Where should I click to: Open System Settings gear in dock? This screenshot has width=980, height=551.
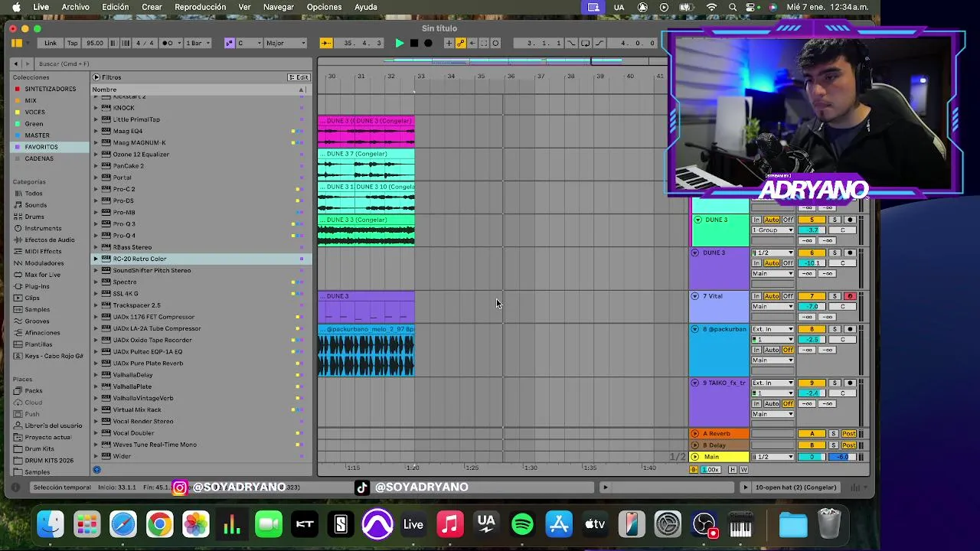(668, 524)
